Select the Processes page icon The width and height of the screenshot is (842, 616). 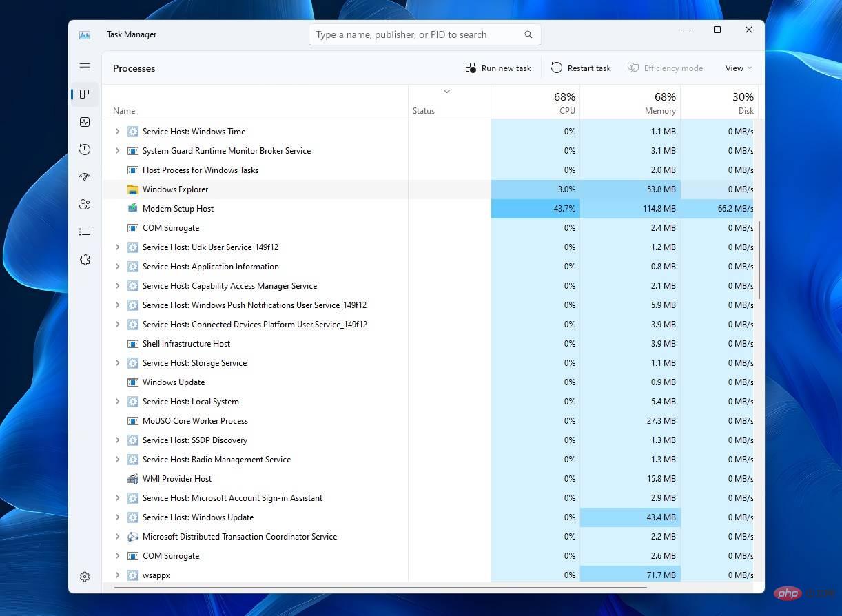[x=85, y=94]
